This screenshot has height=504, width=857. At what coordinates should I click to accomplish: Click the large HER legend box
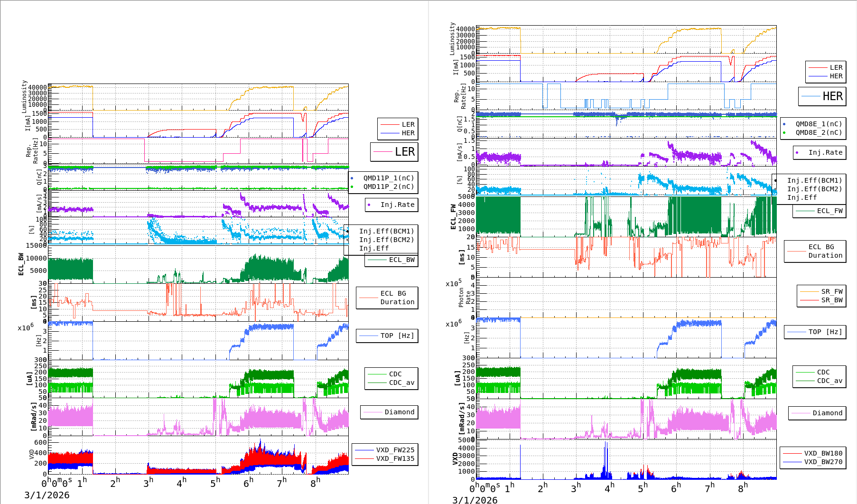pos(822,96)
